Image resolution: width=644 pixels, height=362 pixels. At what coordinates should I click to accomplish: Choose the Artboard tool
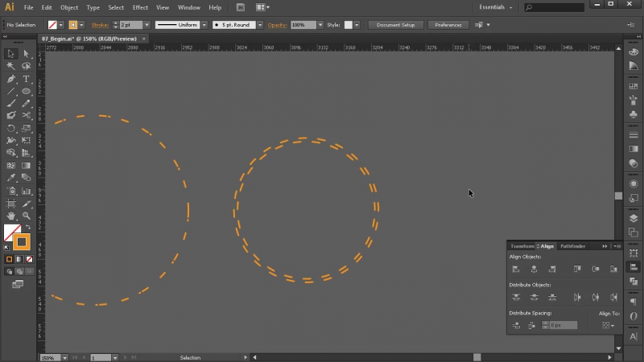point(10,204)
